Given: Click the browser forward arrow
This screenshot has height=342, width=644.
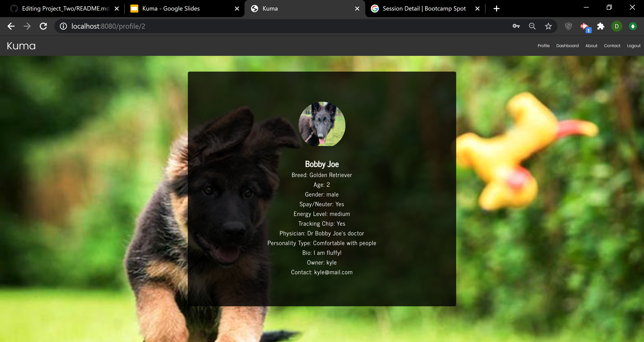Looking at the screenshot, I should pos(27,26).
